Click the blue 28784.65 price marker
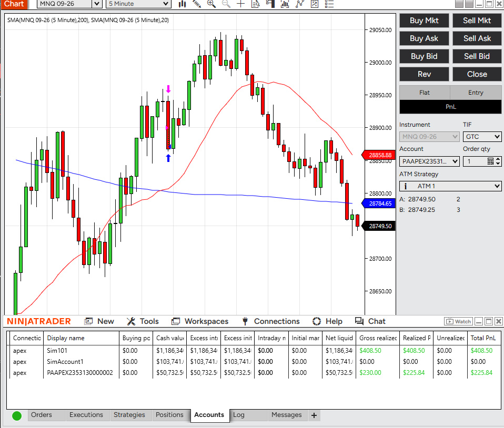The width and height of the screenshot is (504, 428). (x=378, y=203)
